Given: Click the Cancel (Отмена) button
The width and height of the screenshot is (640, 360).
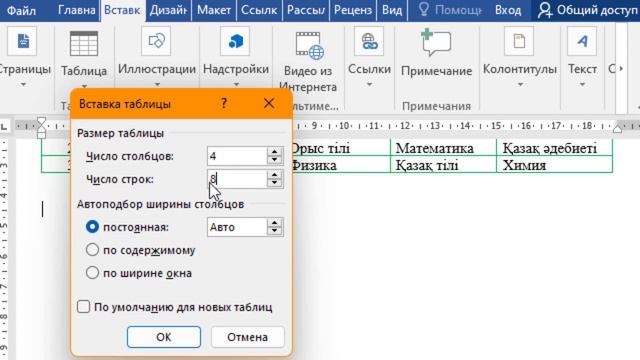Looking at the screenshot, I should click(247, 337).
